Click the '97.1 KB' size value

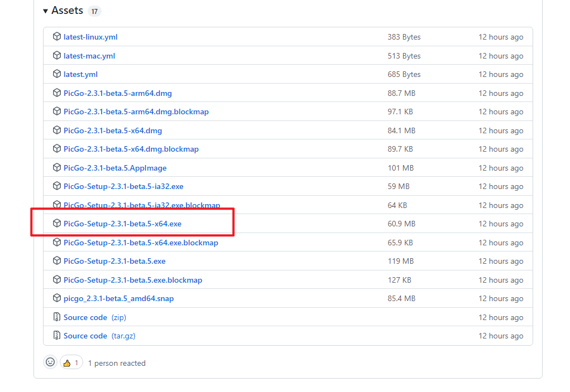coord(400,112)
